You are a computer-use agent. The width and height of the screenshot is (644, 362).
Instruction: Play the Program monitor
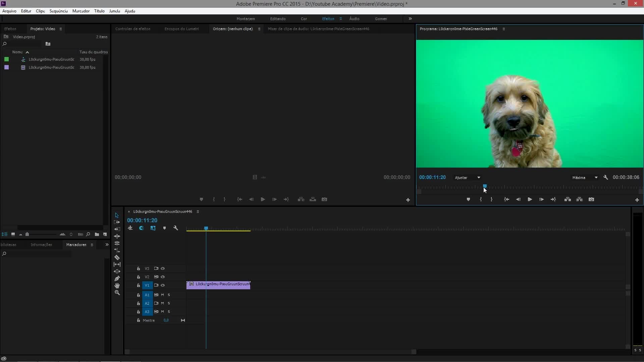pos(530,199)
